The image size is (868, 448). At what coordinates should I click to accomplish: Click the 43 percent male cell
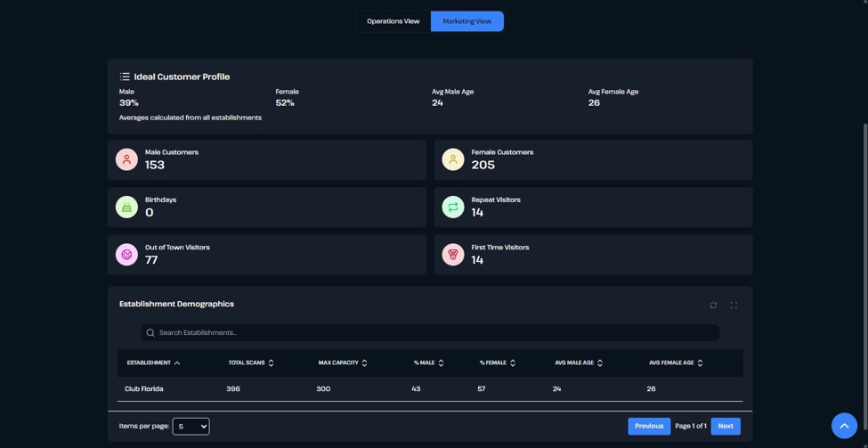(416, 389)
